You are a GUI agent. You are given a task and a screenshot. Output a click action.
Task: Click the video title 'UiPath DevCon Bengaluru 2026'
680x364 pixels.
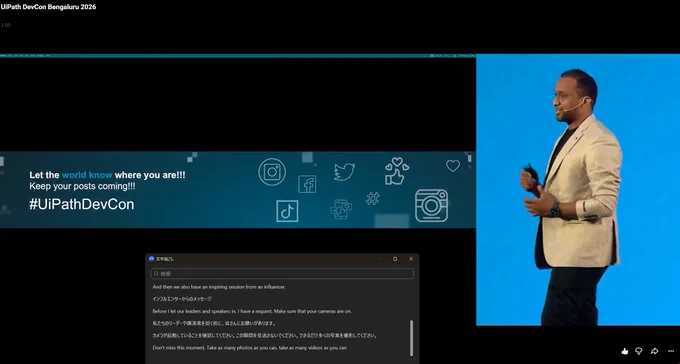click(48, 7)
